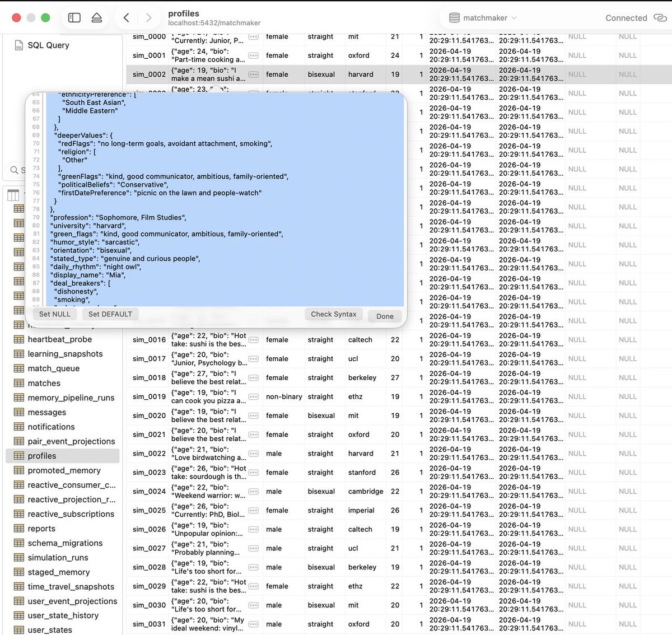Click the SQL Query document icon
Image resolution: width=672 pixels, height=635 pixels.
(18, 45)
